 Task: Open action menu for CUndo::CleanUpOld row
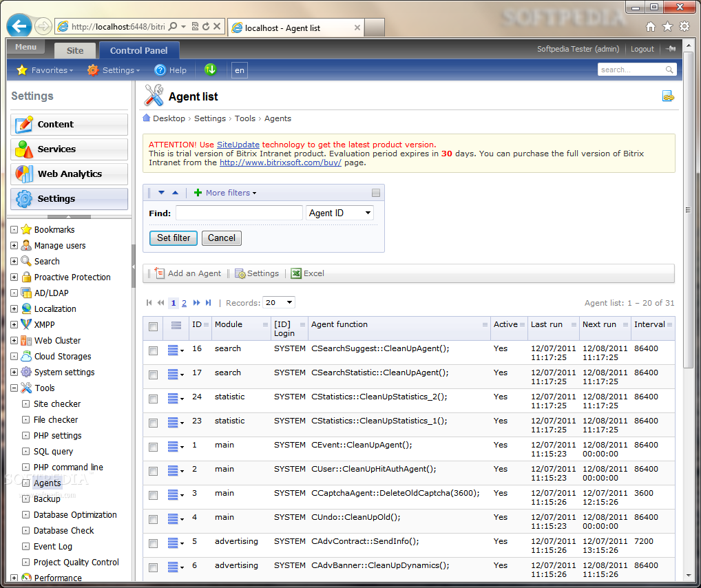(x=176, y=519)
